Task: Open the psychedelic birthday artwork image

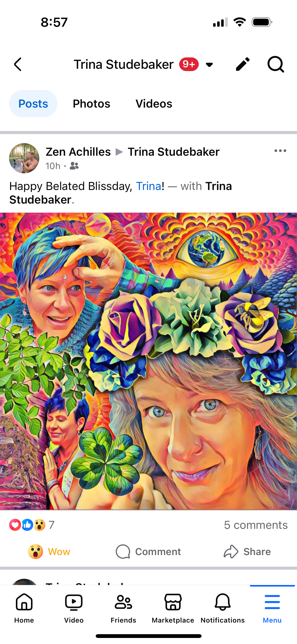Action: click(148, 361)
